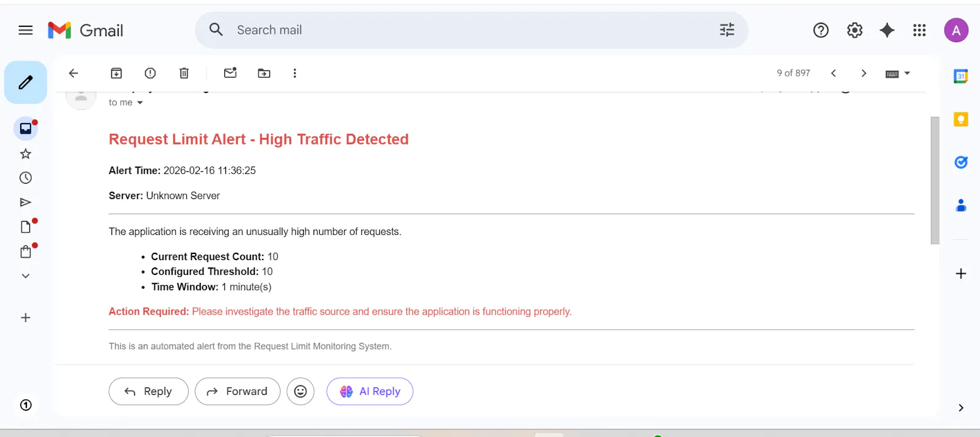Image resolution: width=980 pixels, height=437 pixels.
Task: Go back to inbox arrow
Action: coord(73,73)
